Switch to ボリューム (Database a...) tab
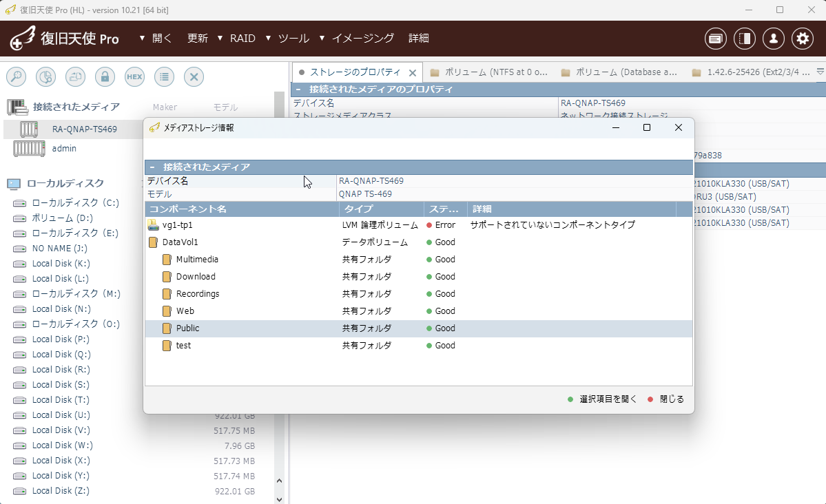 619,72
